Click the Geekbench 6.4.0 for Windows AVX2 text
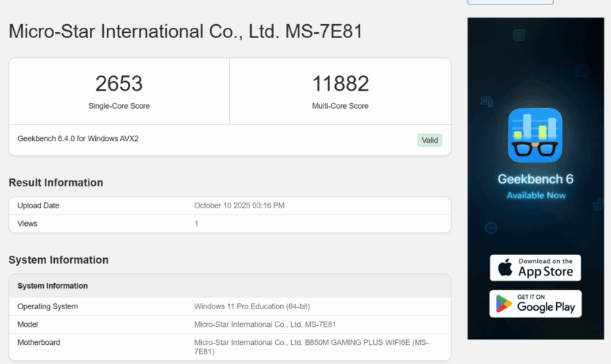Screen dimensions: 611x364 (78, 138)
